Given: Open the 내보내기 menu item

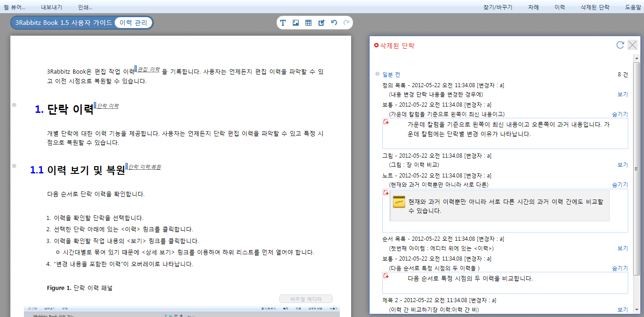Looking at the screenshot, I should (x=51, y=7).
